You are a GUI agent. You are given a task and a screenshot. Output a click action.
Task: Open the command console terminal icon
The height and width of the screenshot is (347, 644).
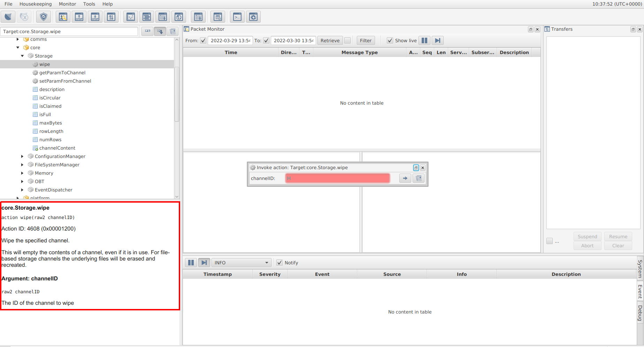coord(237,17)
